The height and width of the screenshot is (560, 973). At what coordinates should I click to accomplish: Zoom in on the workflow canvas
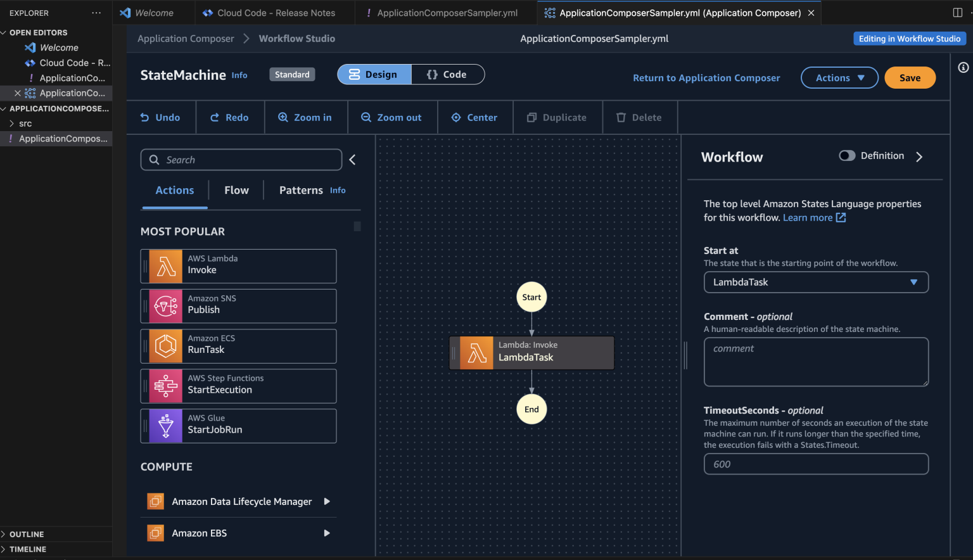(x=306, y=117)
